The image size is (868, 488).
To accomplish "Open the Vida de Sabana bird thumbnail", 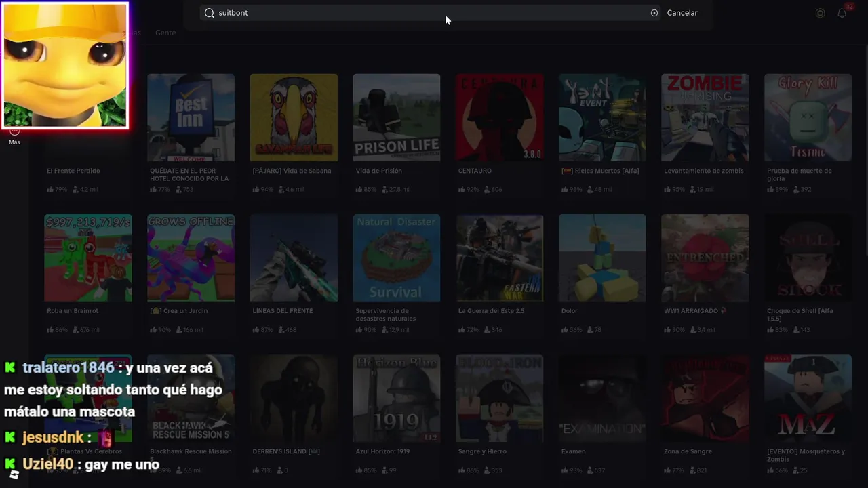I will tap(294, 117).
